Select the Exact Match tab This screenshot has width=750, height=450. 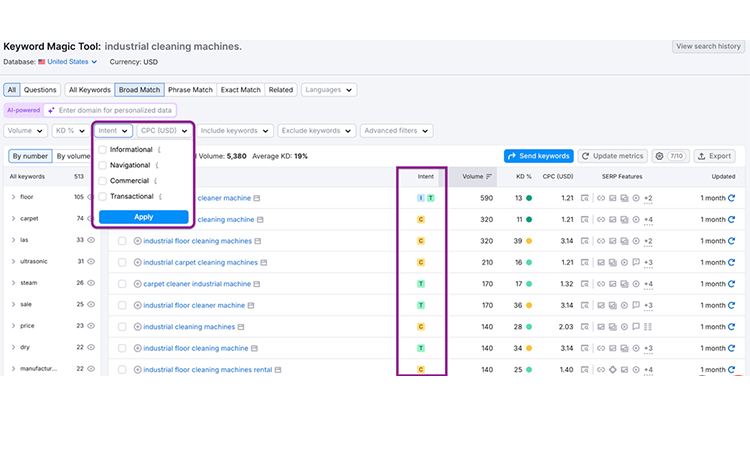tap(241, 90)
